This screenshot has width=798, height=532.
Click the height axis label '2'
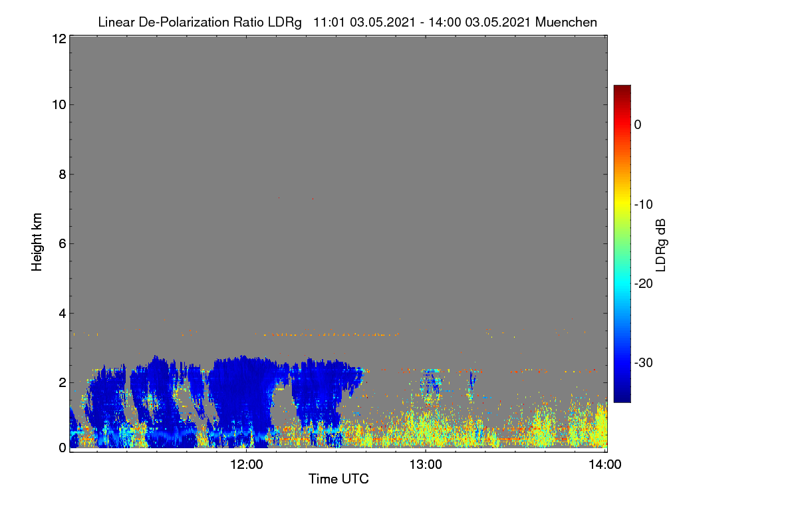tap(61, 382)
